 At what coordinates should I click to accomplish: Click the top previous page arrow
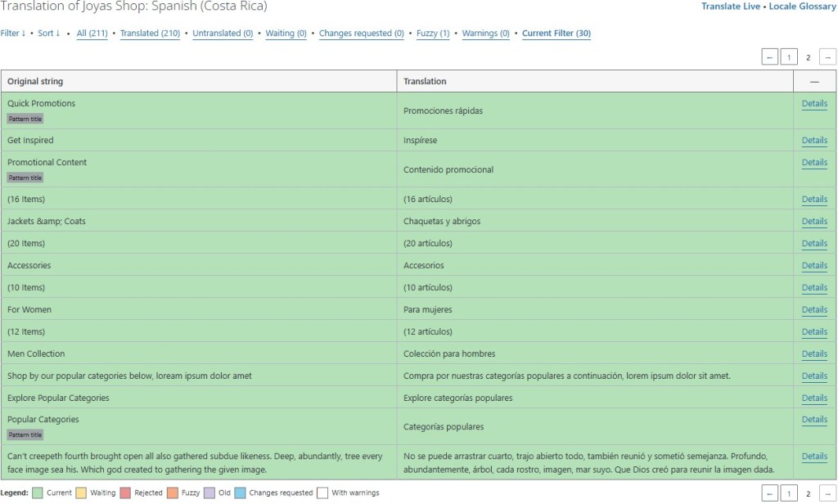coord(769,57)
